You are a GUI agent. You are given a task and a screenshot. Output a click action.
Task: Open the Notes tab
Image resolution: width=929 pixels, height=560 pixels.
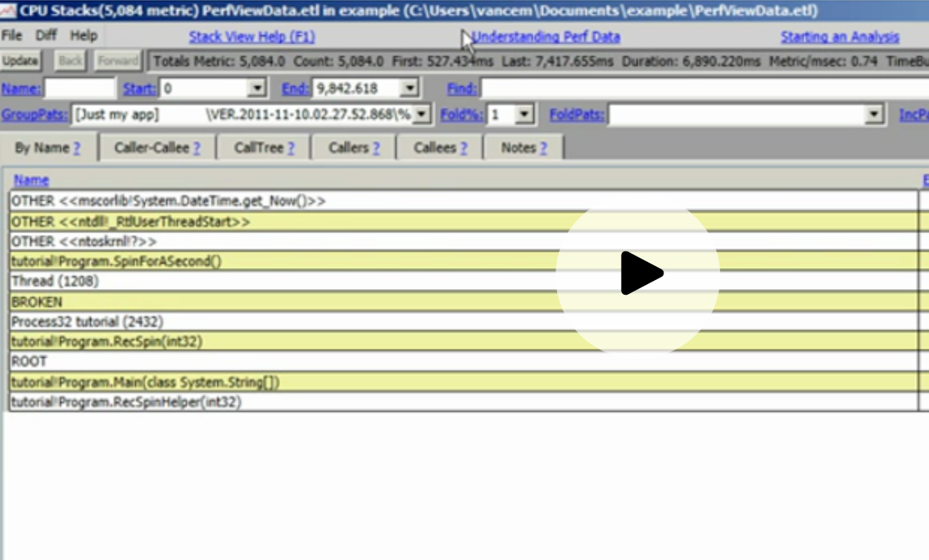522,147
